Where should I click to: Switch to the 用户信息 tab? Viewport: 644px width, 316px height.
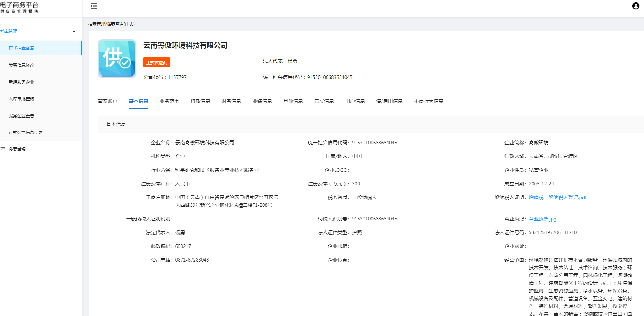(355, 101)
